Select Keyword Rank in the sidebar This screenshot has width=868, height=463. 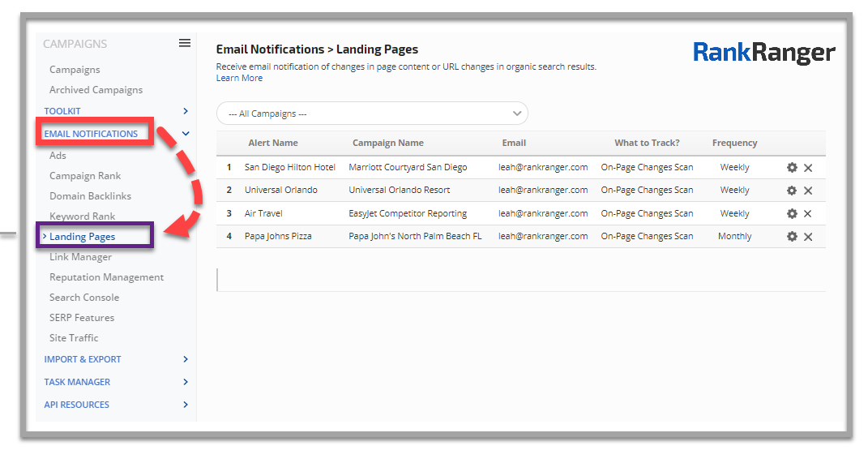(x=82, y=216)
